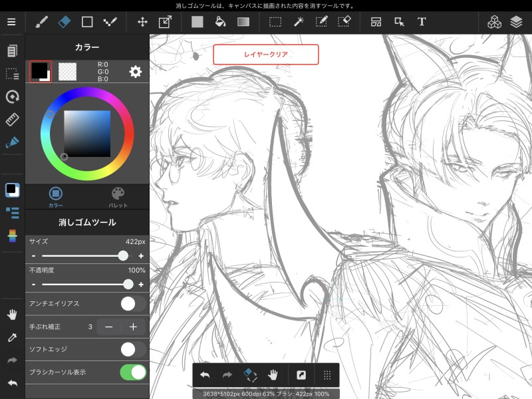Open the brush list sidebar icon
This screenshot has height=399, width=532.
(x=12, y=213)
